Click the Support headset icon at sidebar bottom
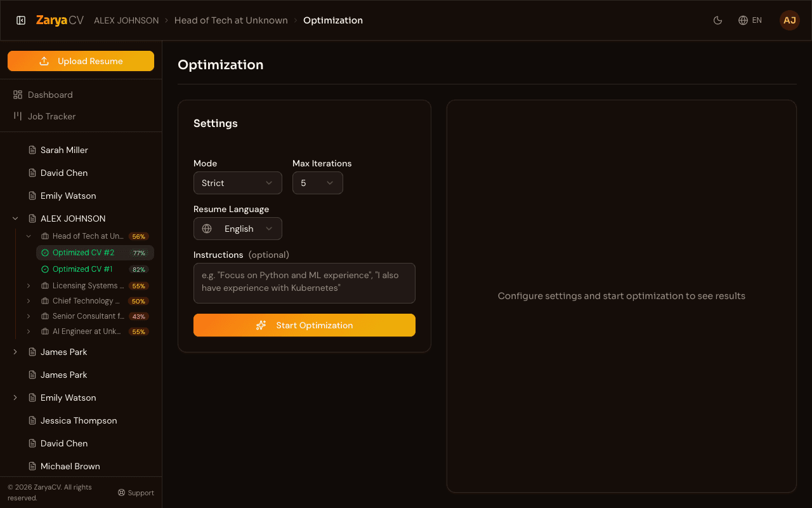This screenshot has width=812, height=508. (120, 493)
